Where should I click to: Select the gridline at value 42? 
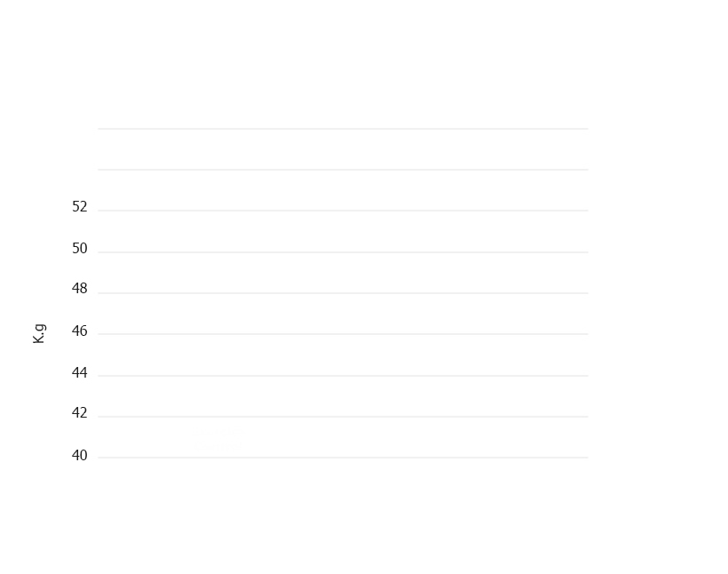click(x=343, y=417)
